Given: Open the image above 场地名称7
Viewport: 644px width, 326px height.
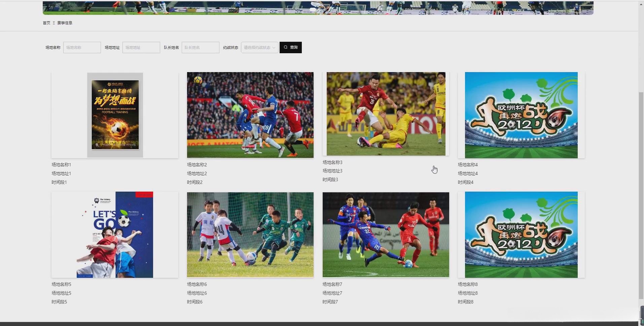Looking at the screenshot, I should [x=386, y=235].
